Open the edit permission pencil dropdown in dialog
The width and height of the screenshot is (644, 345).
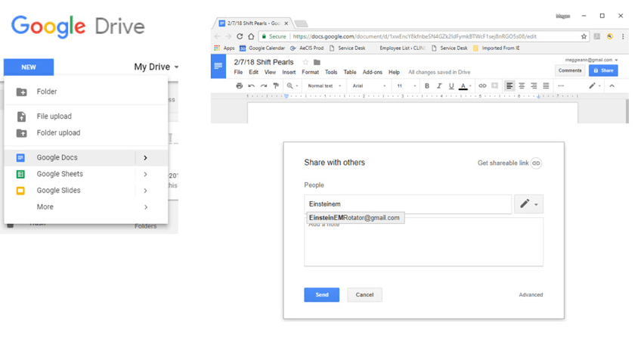(x=528, y=204)
